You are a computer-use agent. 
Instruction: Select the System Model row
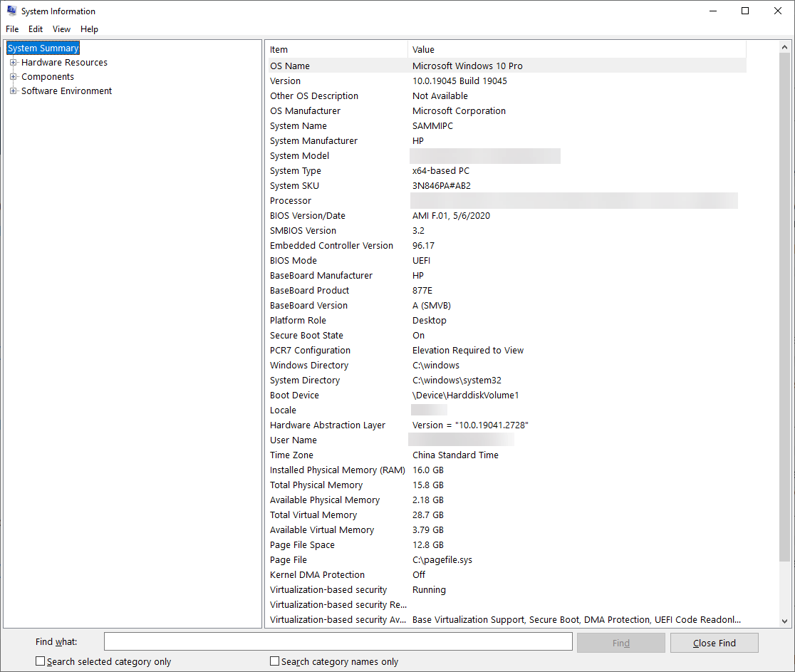(x=507, y=155)
